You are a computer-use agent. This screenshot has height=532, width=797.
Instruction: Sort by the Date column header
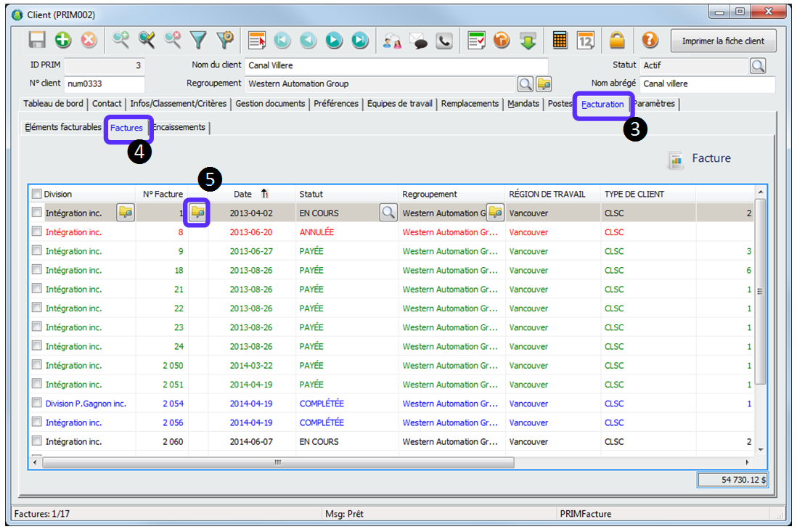point(243,194)
